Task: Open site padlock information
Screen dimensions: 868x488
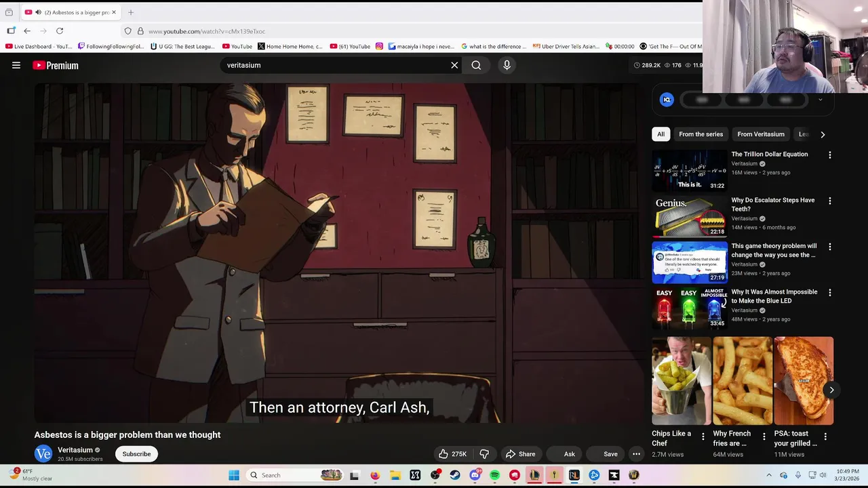Action: (x=140, y=31)
